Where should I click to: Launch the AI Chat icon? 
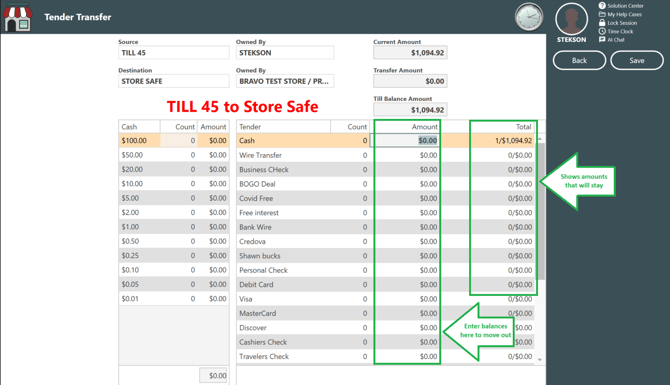point(602,40)
